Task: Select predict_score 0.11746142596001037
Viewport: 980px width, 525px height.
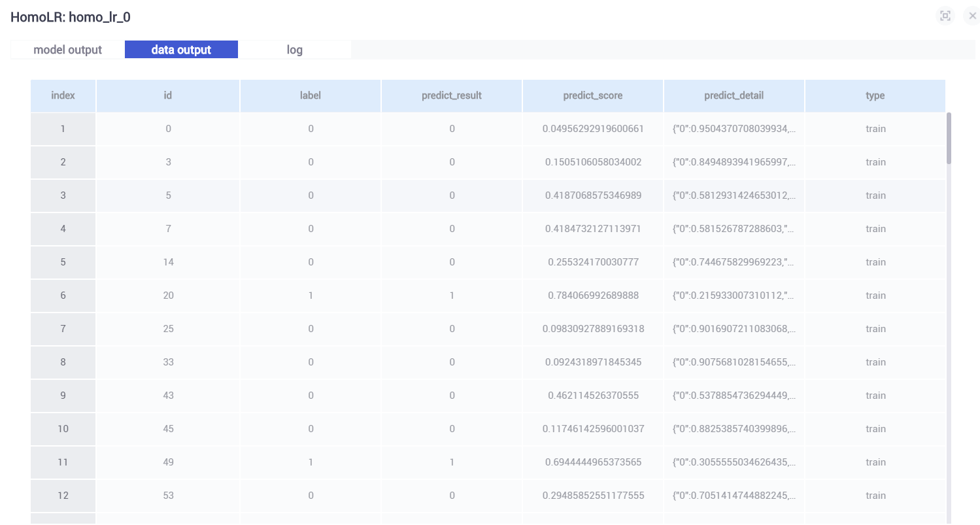Action: pos(593,429)
